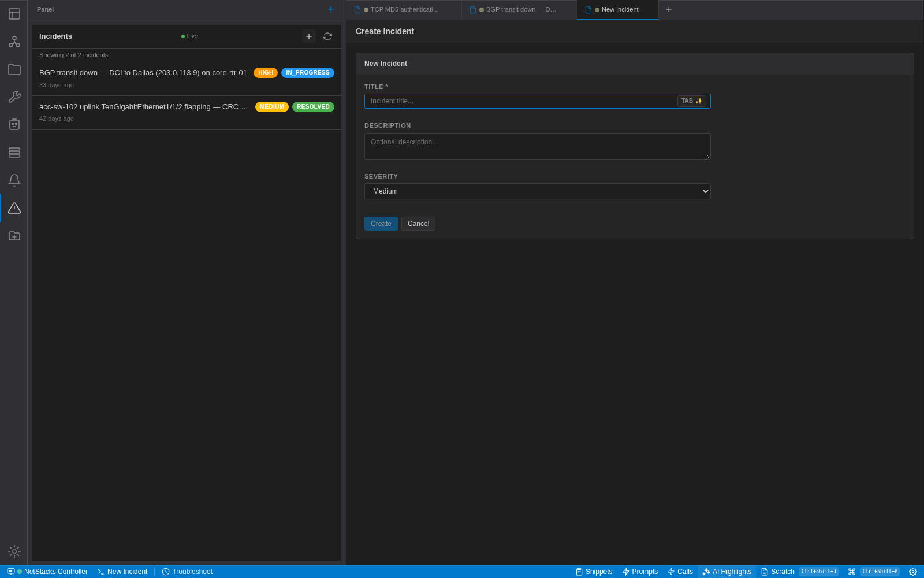Open the wrench tools icon in sidebar
Viewport: 924px width, 578px height.
coord(14,97)
